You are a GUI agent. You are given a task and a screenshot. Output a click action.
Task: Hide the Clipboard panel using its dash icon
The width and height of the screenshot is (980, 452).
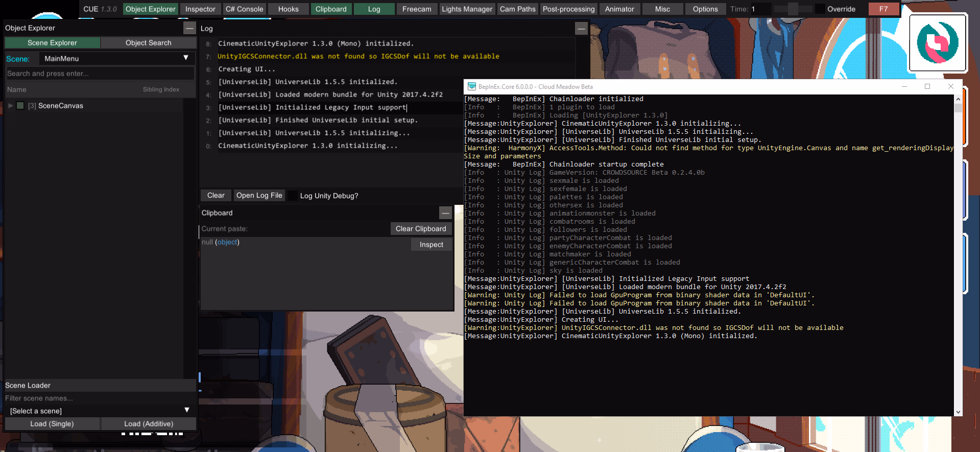click(x=445, y=213)
